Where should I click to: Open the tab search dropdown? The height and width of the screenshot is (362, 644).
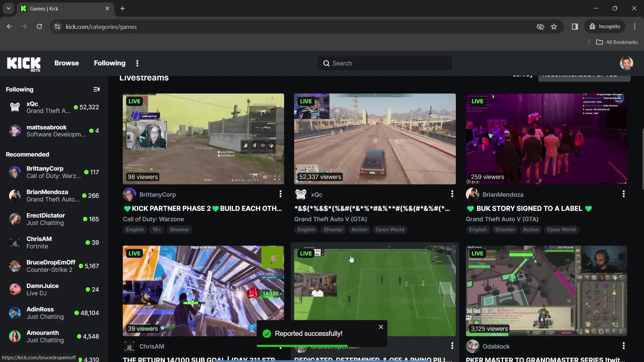click(8, 8)
